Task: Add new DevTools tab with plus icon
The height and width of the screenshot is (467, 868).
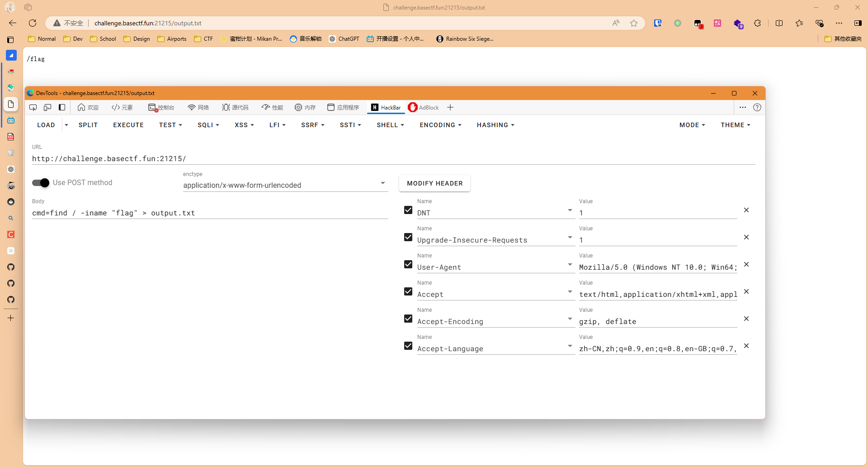Action: (x=450, y=107)
